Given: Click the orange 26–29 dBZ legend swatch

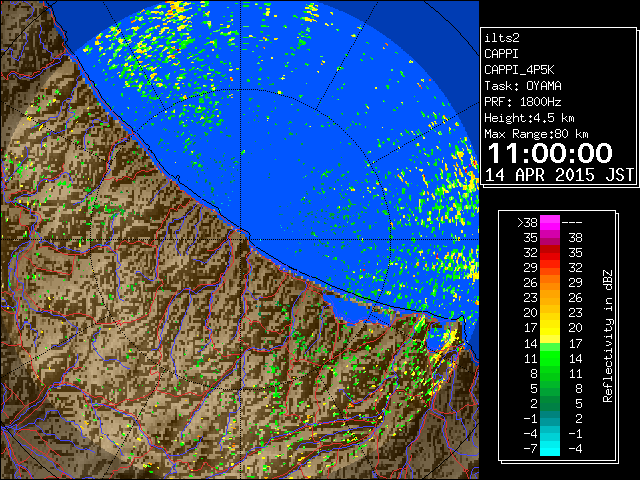Looking at the screenshot, I should 550,282.
